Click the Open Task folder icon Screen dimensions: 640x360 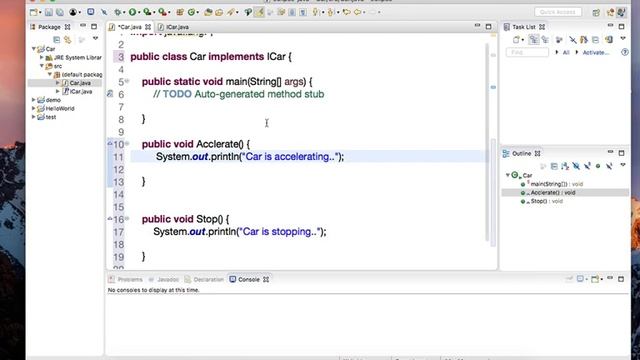click(219, 12)
